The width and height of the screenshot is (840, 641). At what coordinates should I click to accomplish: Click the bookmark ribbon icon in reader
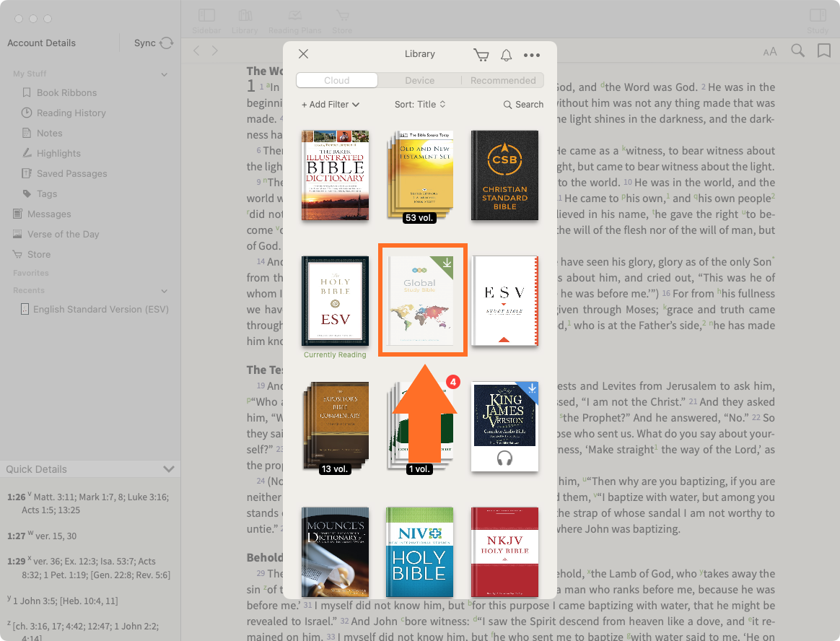(824, 51)
